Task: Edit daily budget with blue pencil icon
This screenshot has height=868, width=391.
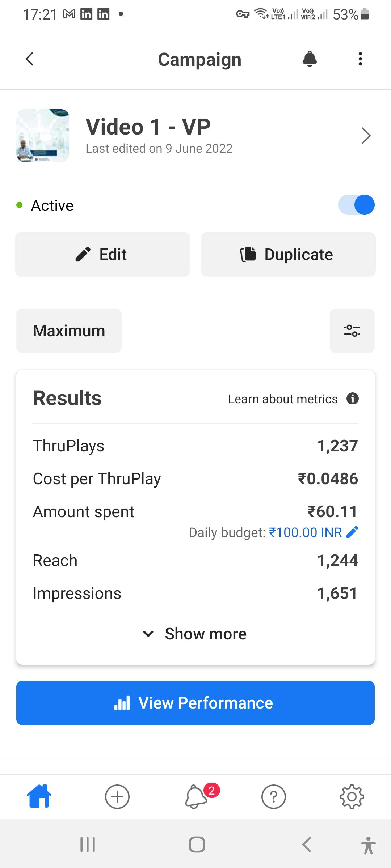Action: point(352,532)
